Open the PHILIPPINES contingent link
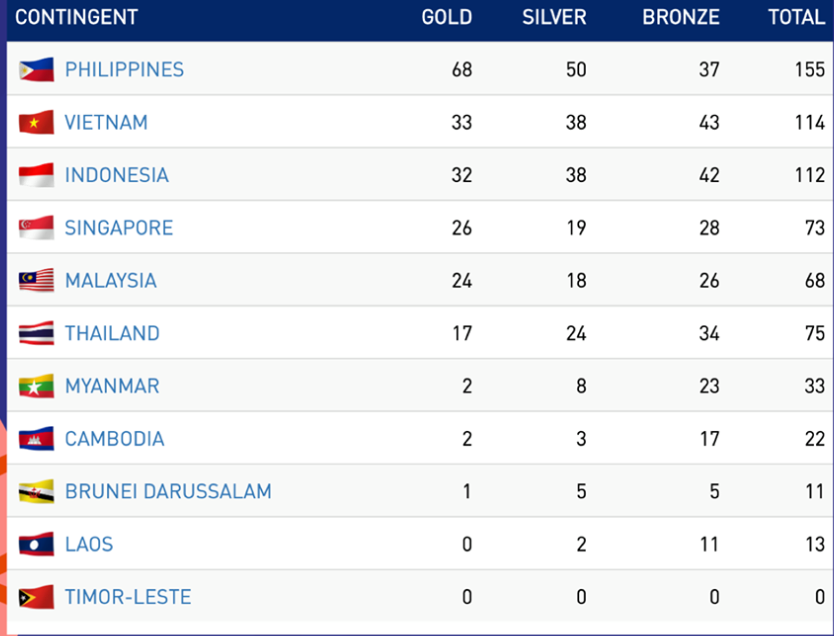 click(124, 70)
